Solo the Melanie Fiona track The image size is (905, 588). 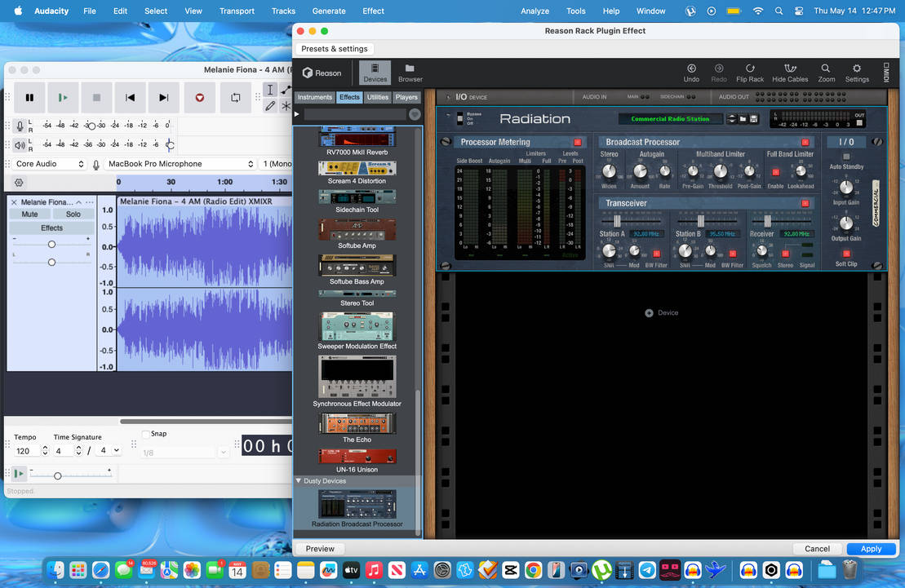[73, 214]
